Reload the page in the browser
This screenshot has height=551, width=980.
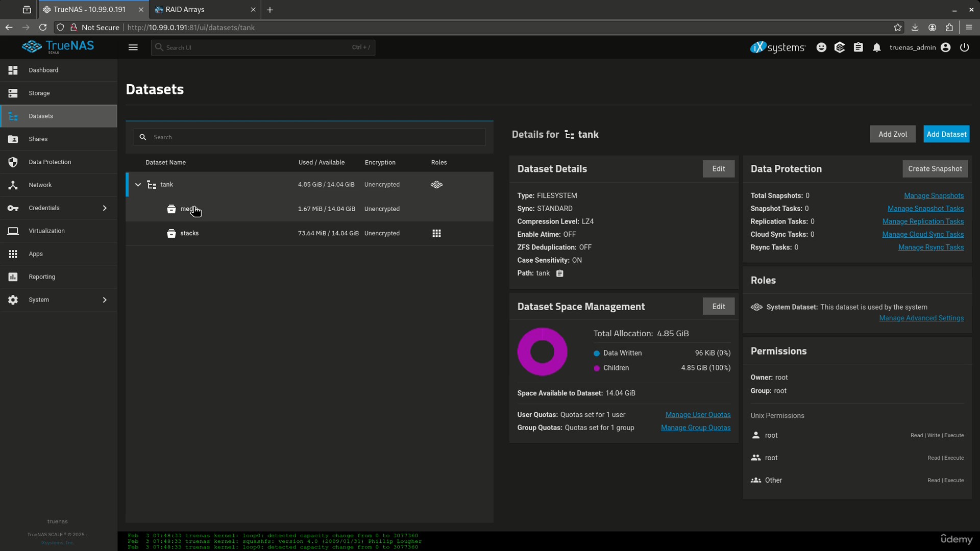pos(43,28)
